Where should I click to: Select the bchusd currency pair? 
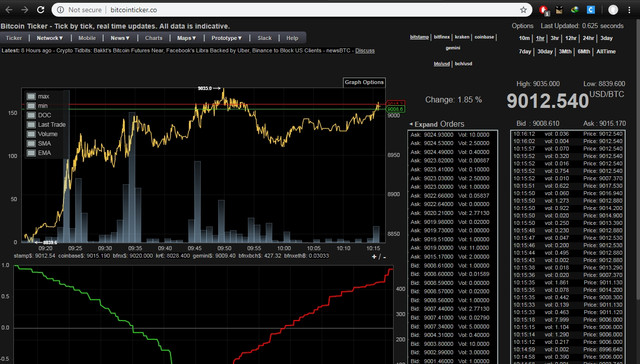tap(463, 64)
